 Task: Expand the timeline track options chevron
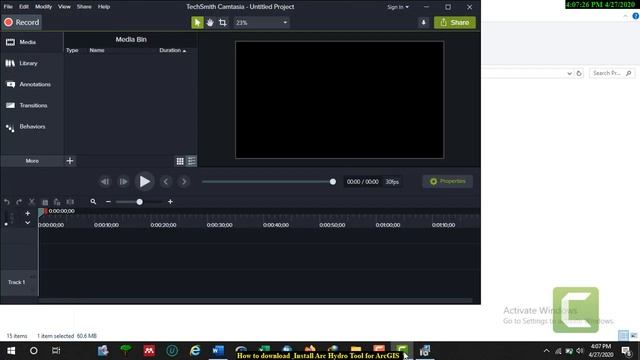tap(27, 223)
